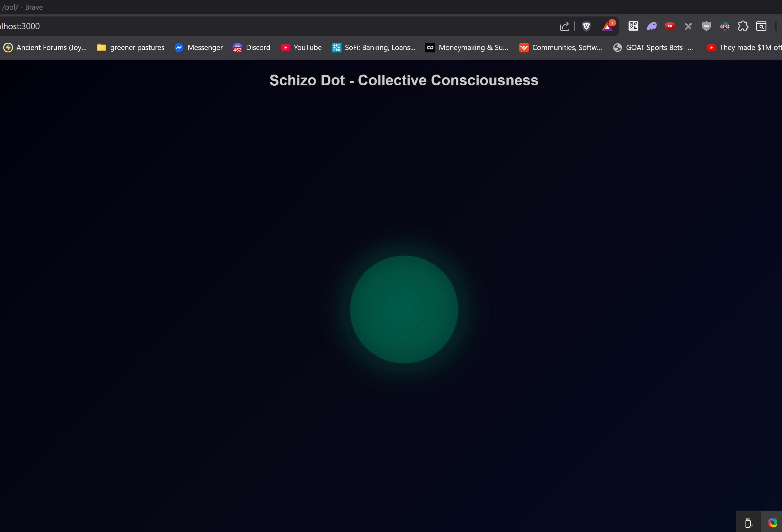Click the tab search window icon
The width and height of the screenshot is (782, 532).
point(761,26)
